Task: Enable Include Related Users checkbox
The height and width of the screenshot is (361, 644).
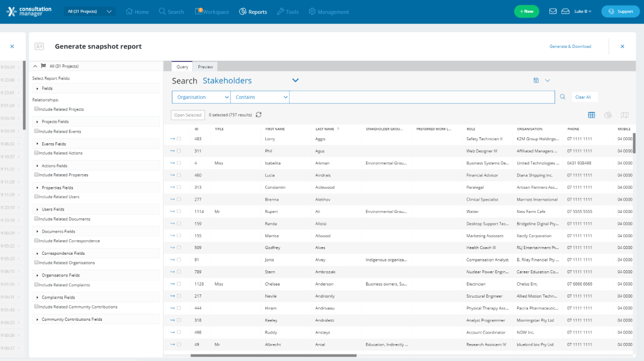Action: point(37,196)
